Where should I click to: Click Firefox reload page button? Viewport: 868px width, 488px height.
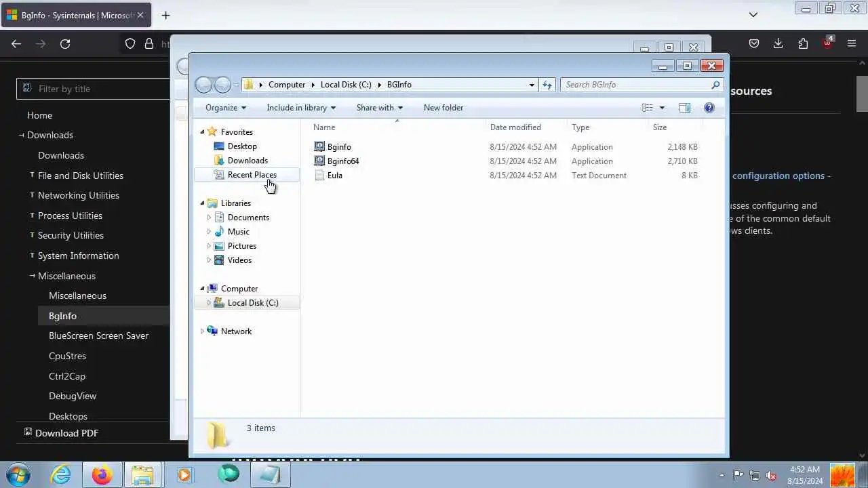(x=65, y=44)
